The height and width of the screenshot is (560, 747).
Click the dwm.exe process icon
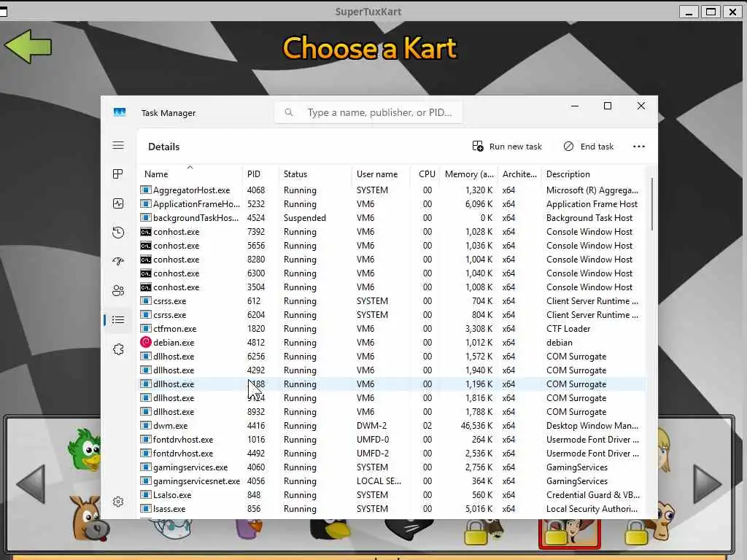pyautogui.click(x=146, y=426)
